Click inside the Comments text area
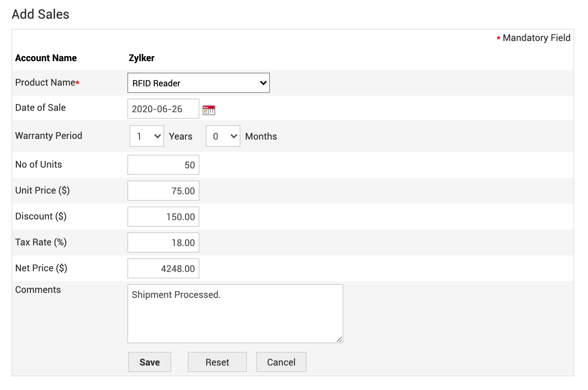 235,314
